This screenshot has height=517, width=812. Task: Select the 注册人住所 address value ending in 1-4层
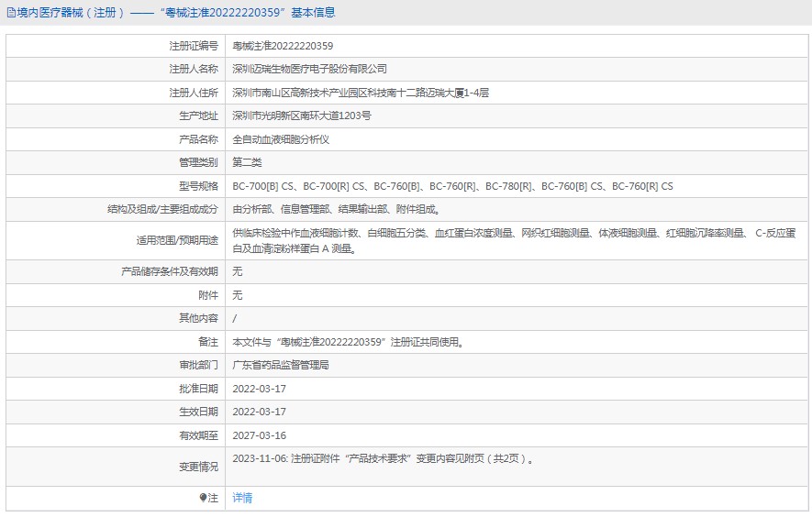[x=361, y=93]
